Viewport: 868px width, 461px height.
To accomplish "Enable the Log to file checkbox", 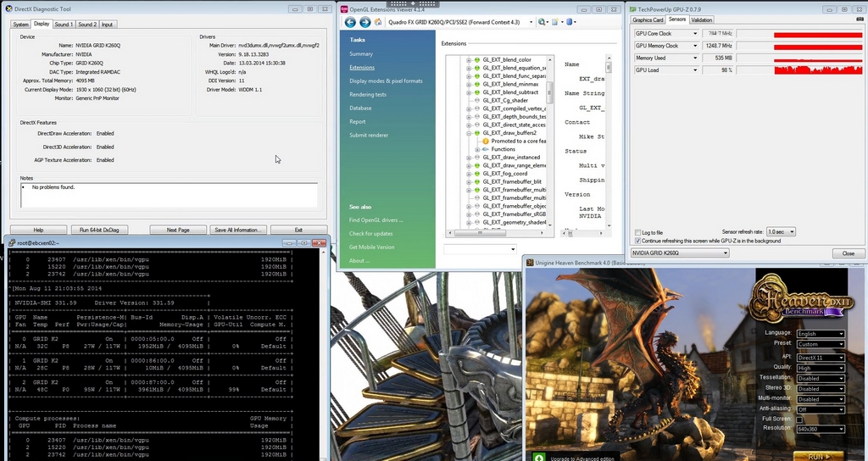I will click(x=638, y=232).
